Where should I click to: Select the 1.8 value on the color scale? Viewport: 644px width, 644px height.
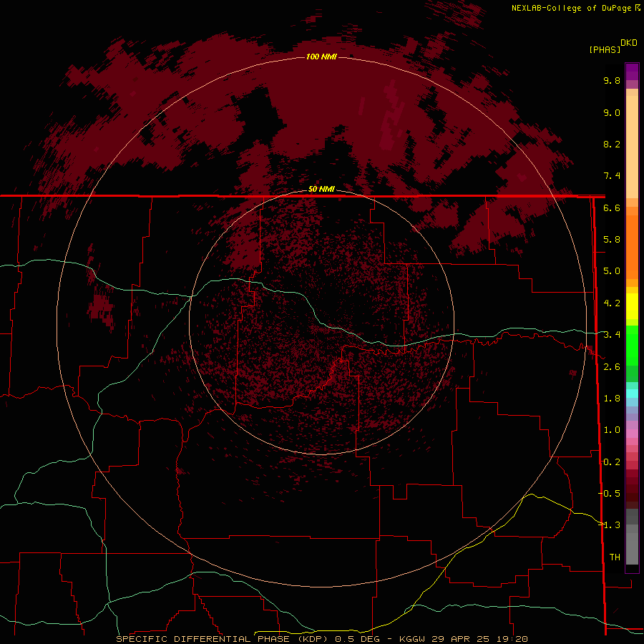point(612,399)
